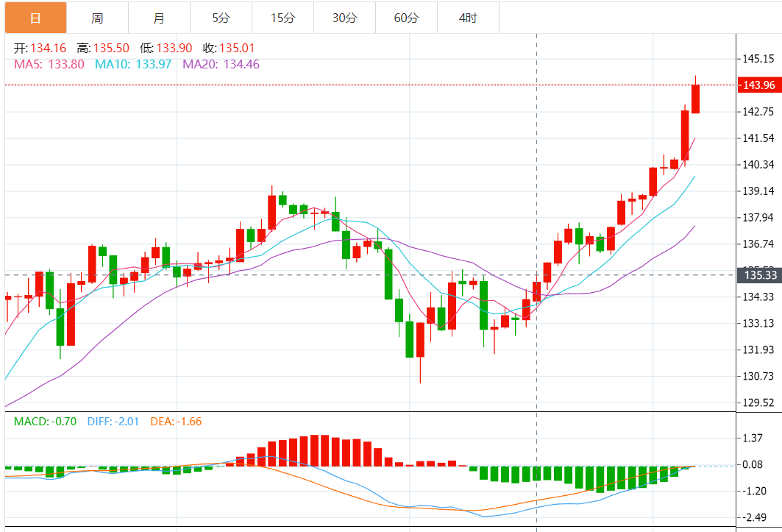Screen dimensions: 782x532
Task: Click the 1.37 MACD axis label
Action: click(x=753, y=438)
